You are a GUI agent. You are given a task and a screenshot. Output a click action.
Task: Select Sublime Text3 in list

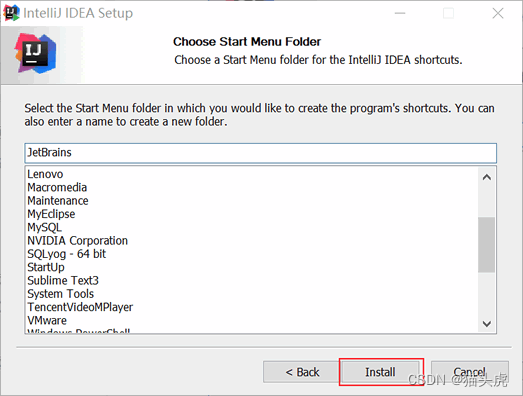tap(63, 281)
